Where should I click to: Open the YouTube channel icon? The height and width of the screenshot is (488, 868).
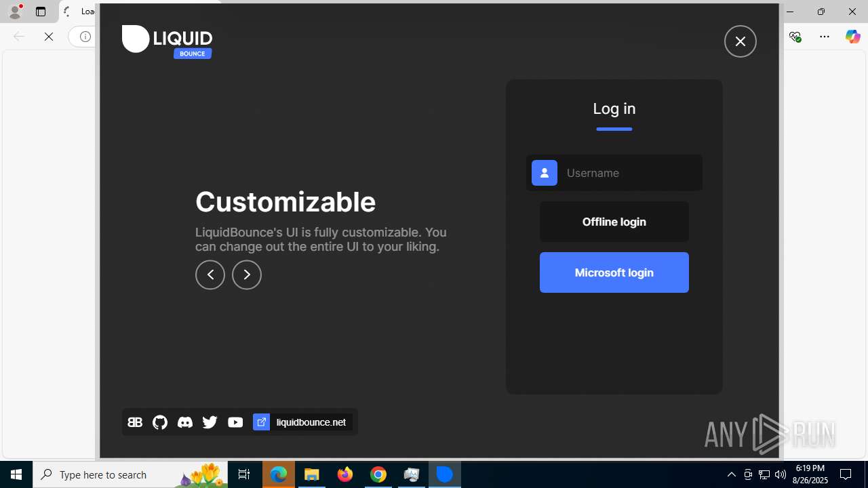pos(235,422)
